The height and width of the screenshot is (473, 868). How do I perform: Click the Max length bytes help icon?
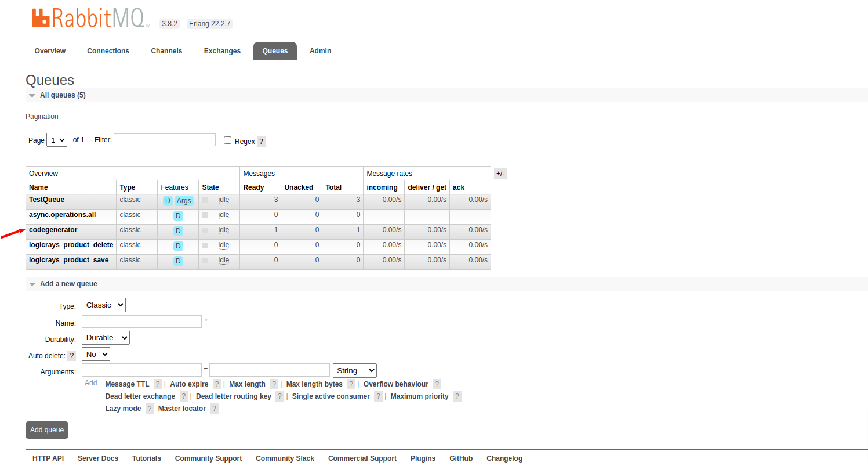tap(351, 384)
